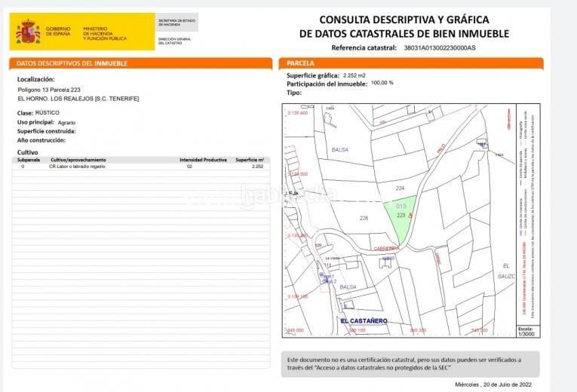Click the 'Año construcción:' label
The width and height of the screenshot is (577, 392).
click(x=41, y=140)
